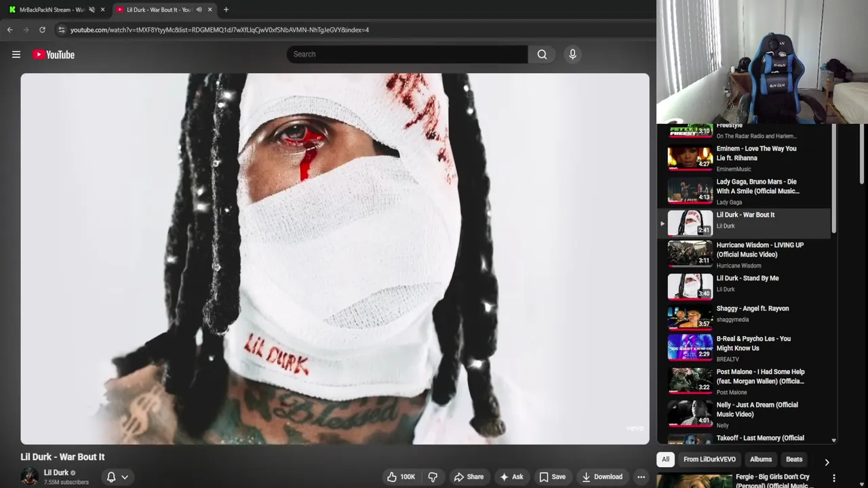Screen dimensions: 868x488
Task: Mute the Lil Durk tab speaker icon
Action: (199, 9)
